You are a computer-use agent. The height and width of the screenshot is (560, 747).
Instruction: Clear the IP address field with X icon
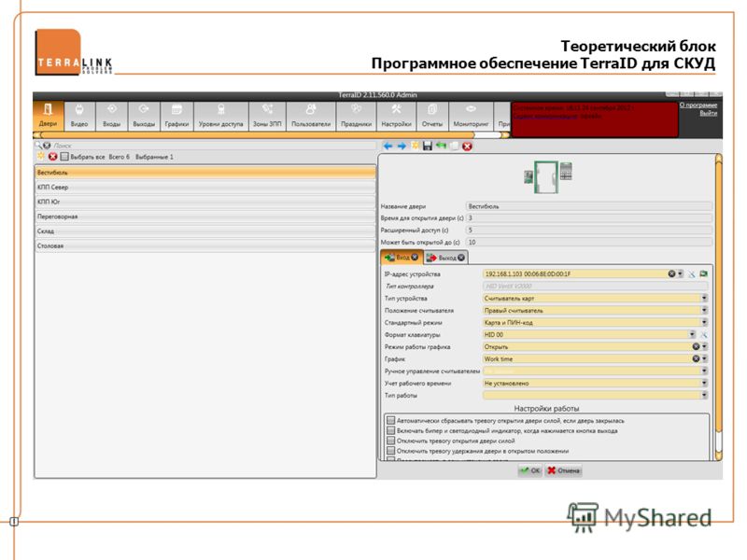(671, 273)
